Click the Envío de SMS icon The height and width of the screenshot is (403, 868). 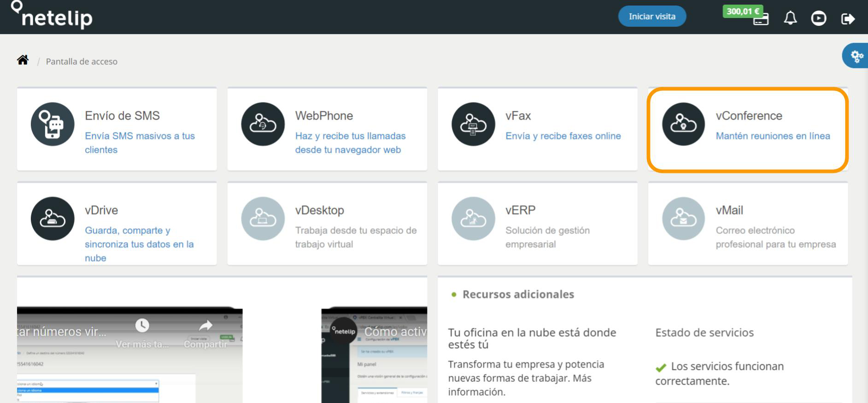(x=53, y=124)
